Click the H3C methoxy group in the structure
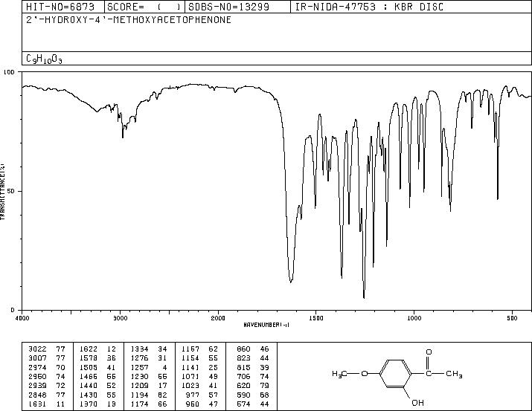The width and height of the screenshot is (532, 411). pos(339,374)
